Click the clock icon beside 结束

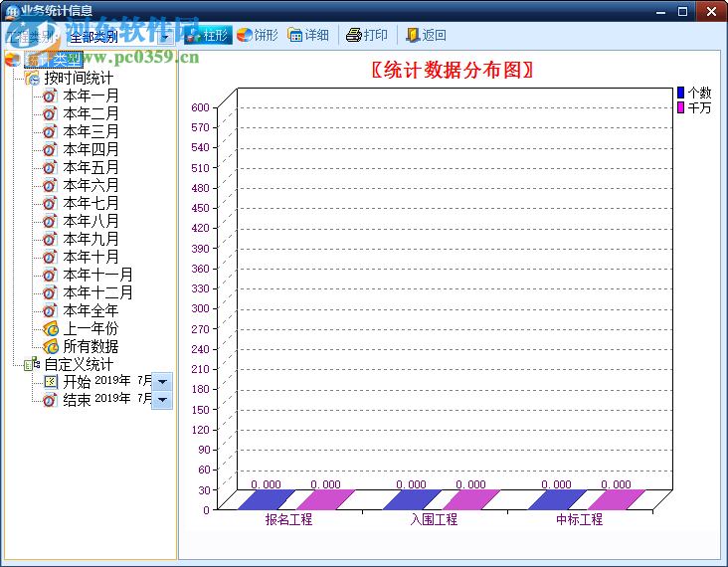50,400
